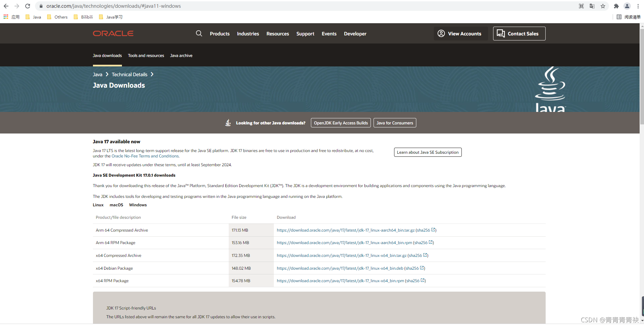Open the reading list button
The image size is (644, 326).
(x=629, y=17)
